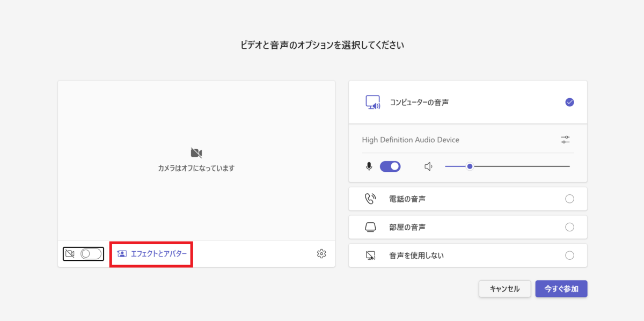The image size is (644, 321).
Task: Click the キャンセル button
Action: point(504,289)
